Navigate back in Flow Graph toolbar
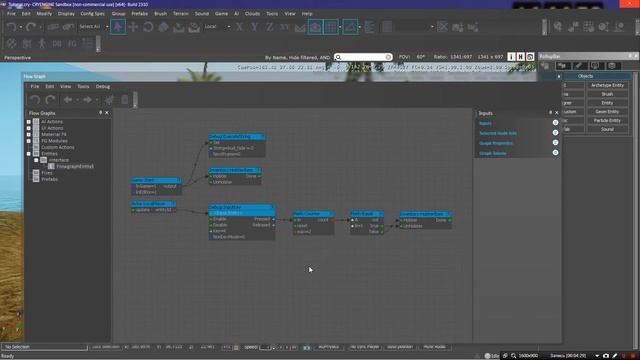This screenshot has width=640, height=360. pos(68,100)
